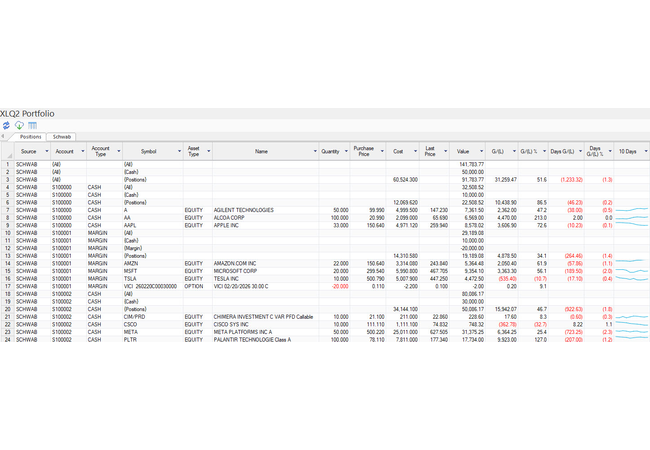
Task: Select row header number 7
Action: click(7, 210)
